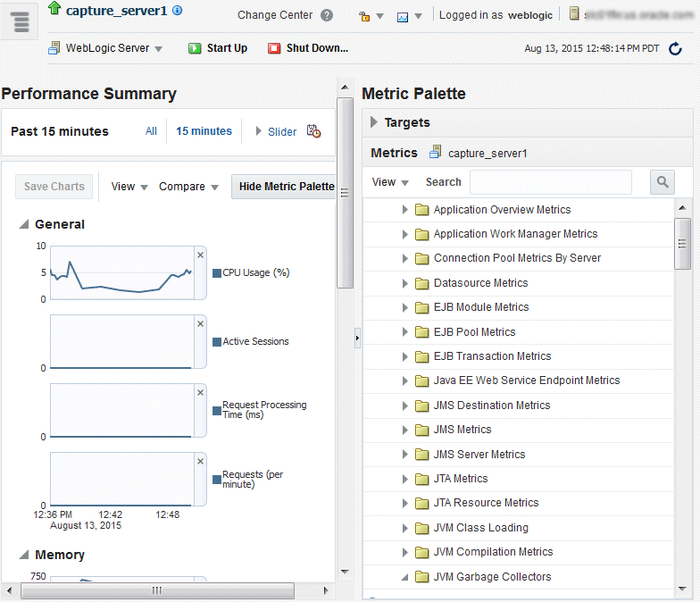Refresh page with the circular arrow icon
Screen dimensions: 700x602
click(675, 48)
